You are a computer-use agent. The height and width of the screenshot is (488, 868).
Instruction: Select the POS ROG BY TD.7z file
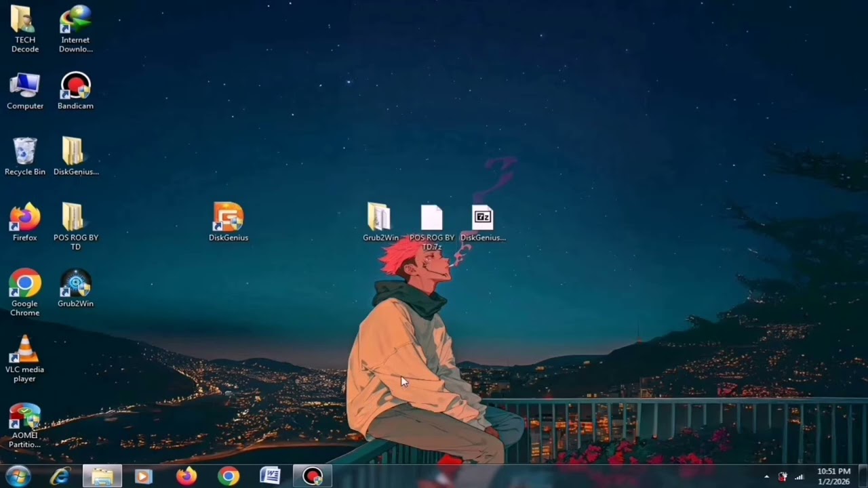point(432,227)
